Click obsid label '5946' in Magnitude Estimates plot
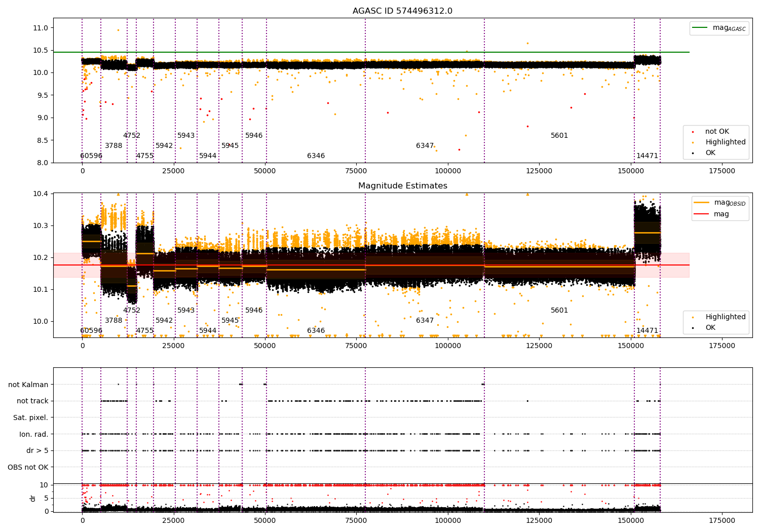760x532 pixels. tap(254, 310)
